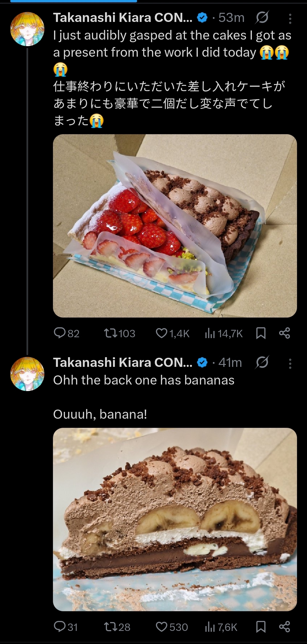Share the banana cake tweet

(285, 627)
